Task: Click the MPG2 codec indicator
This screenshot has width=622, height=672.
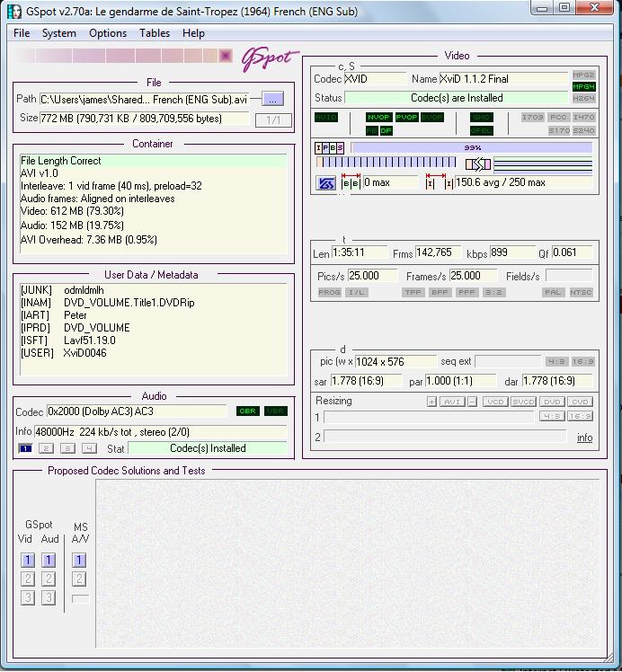Action: (583, 75)
